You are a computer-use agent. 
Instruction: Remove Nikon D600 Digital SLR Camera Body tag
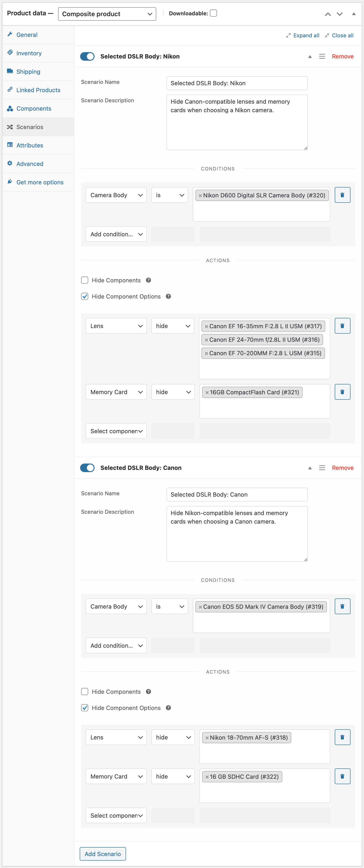[200, 195]
